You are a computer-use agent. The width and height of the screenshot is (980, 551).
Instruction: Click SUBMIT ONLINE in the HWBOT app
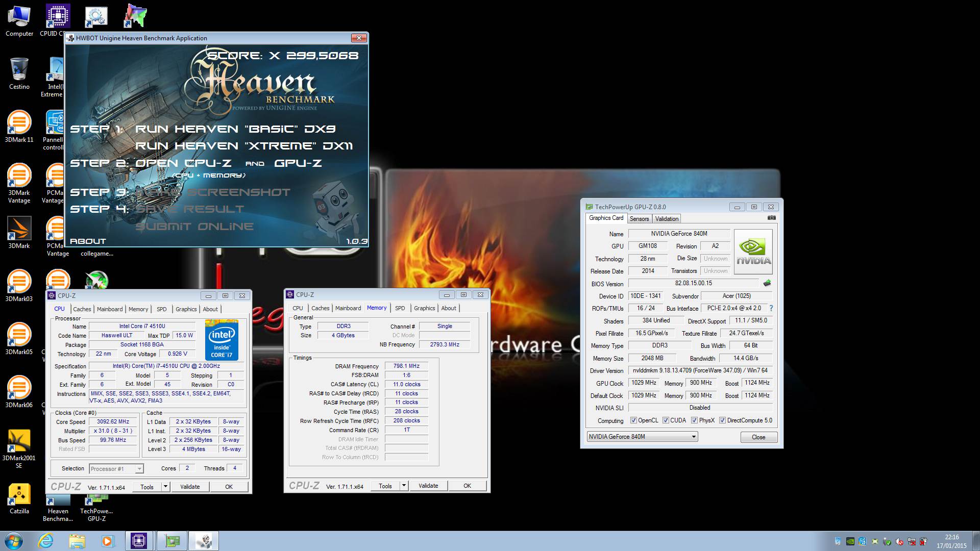point(194,227)
